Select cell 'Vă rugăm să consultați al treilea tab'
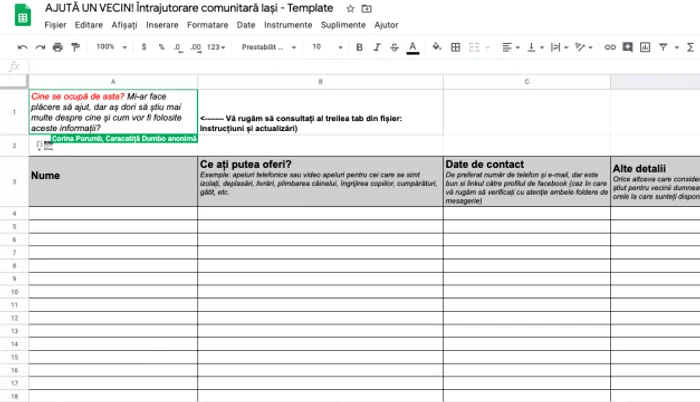This screenshot has height=402, width=700. (320, 112)
